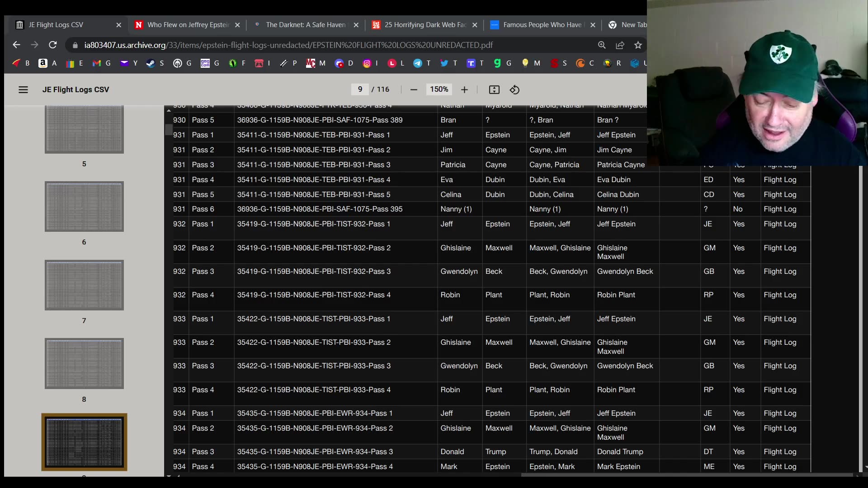Select page 5 thumbnail
868x488 pixels.
click(84, 129)
